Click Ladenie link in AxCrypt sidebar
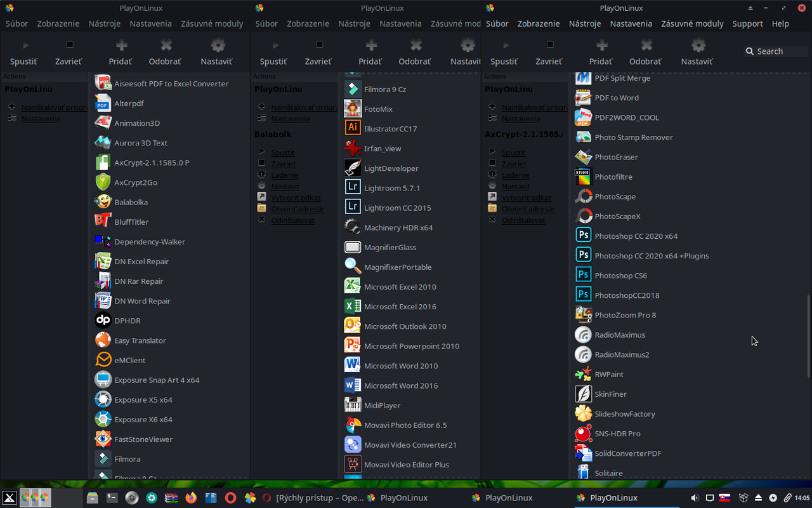 515,175
